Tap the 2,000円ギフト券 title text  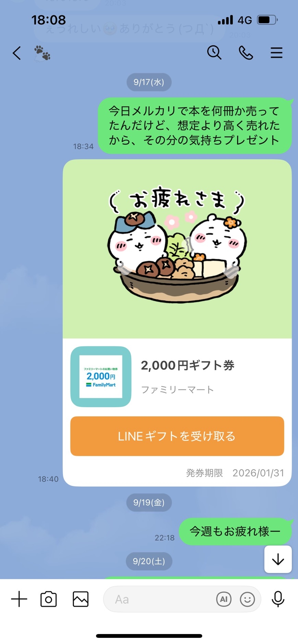point(188,365)
